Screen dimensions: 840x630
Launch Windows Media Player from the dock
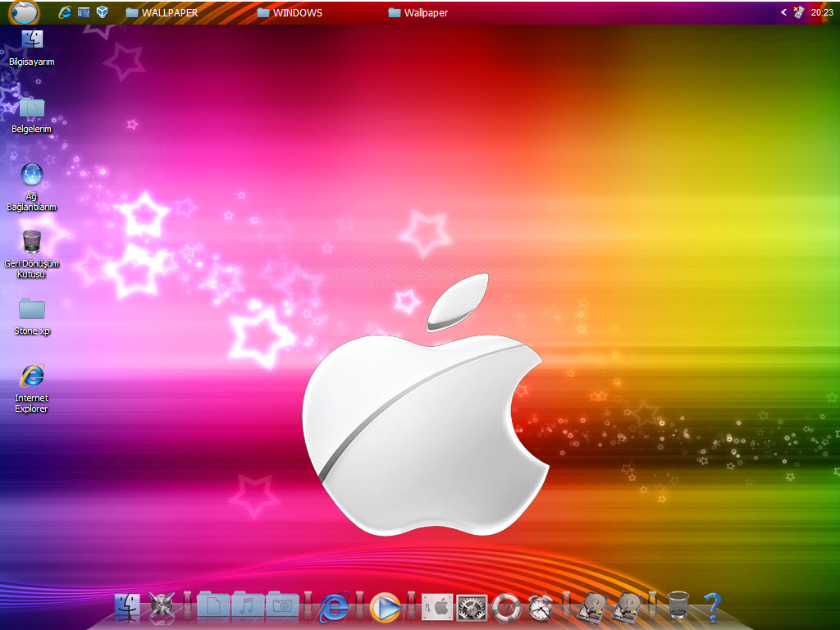coord(386,608)
